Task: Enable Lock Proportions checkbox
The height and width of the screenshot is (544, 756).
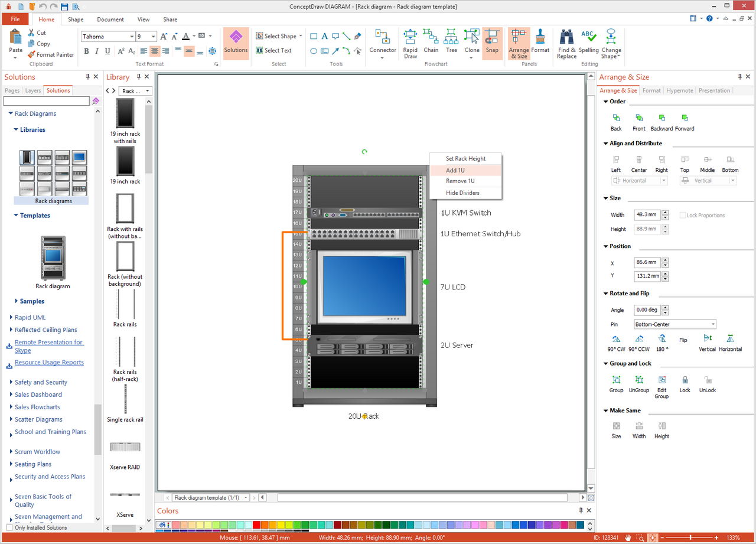Action: [x=683, y=216]
